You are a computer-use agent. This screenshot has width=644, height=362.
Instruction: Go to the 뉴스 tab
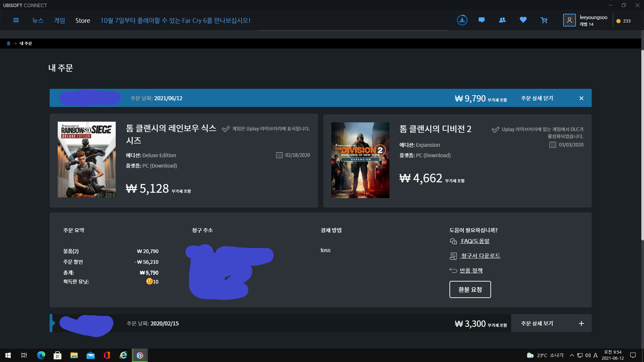[x=38, y=20]
